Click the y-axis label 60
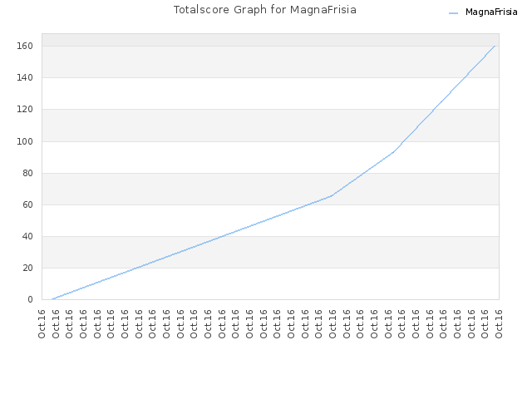The image size is (532, 399). tap(27, 204)
